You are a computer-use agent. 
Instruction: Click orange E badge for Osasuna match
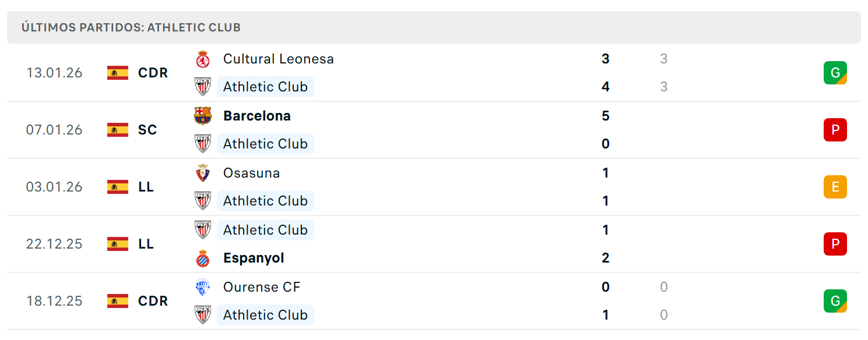pos(835,187)
